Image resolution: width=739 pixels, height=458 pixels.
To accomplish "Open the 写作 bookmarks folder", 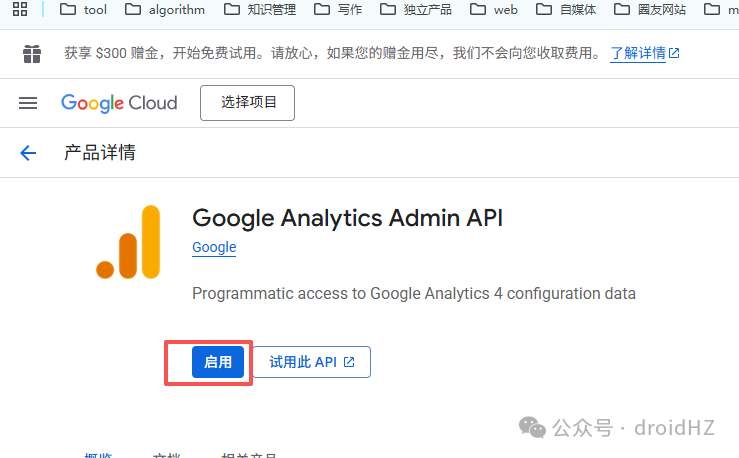I will click(338, 9).
